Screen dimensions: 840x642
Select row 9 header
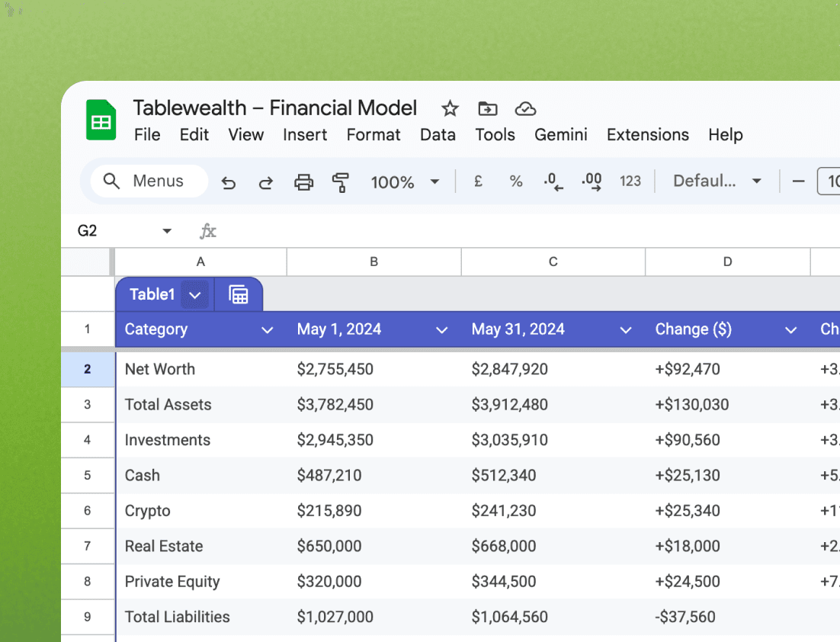[x=88, y=617]
